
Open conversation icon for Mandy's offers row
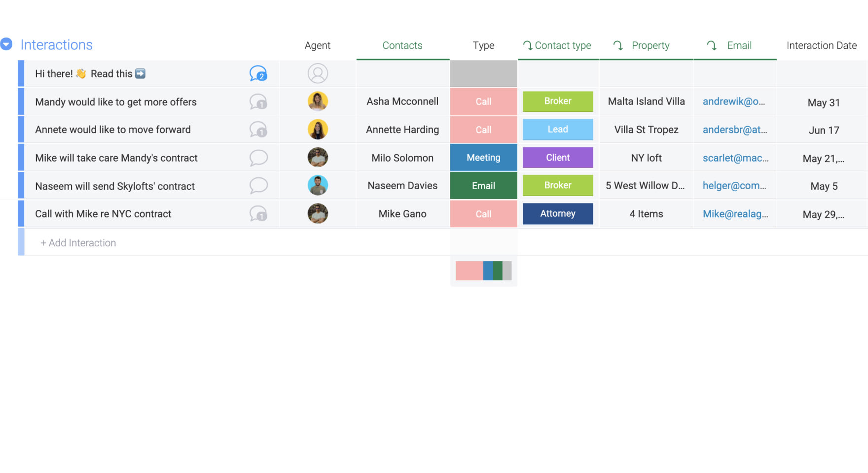pyautogui.click(x=258, y=102)
